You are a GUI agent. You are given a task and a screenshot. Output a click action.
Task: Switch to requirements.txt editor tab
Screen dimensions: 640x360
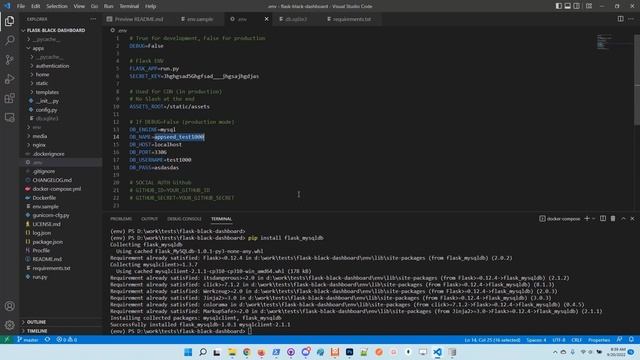(x=352, y=19)
